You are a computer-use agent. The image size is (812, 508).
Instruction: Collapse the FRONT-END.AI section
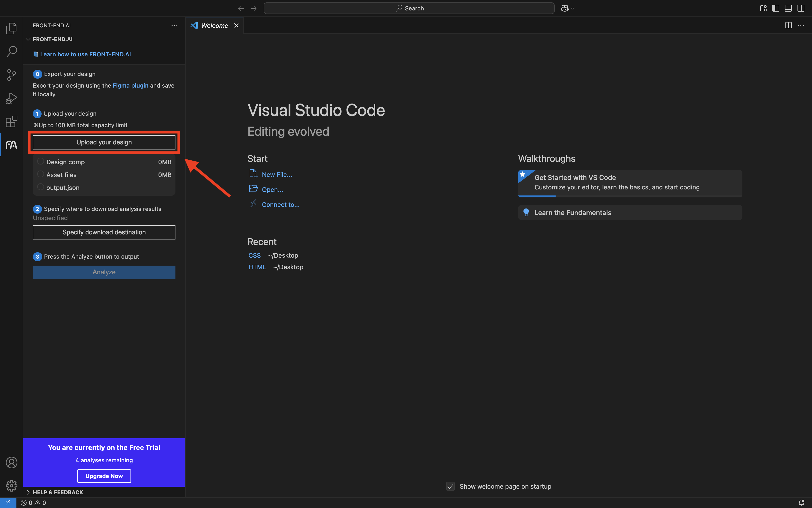pos(28,39)
